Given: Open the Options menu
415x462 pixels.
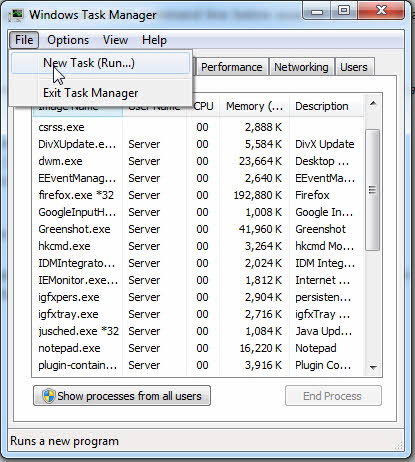Looking at the screenshot, I should point(68,40).
